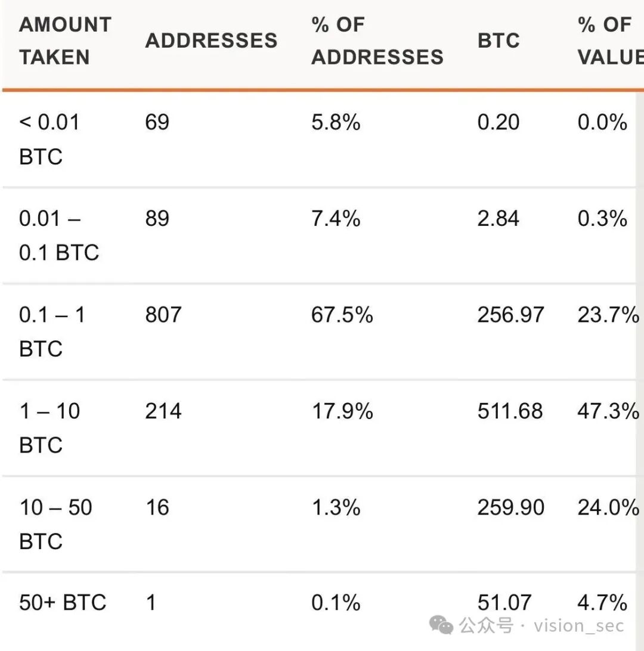The height and width of the screenshot is (651, 644).
Task: Click the '10 – 50 BTC' row label
Action: [55, 525]
